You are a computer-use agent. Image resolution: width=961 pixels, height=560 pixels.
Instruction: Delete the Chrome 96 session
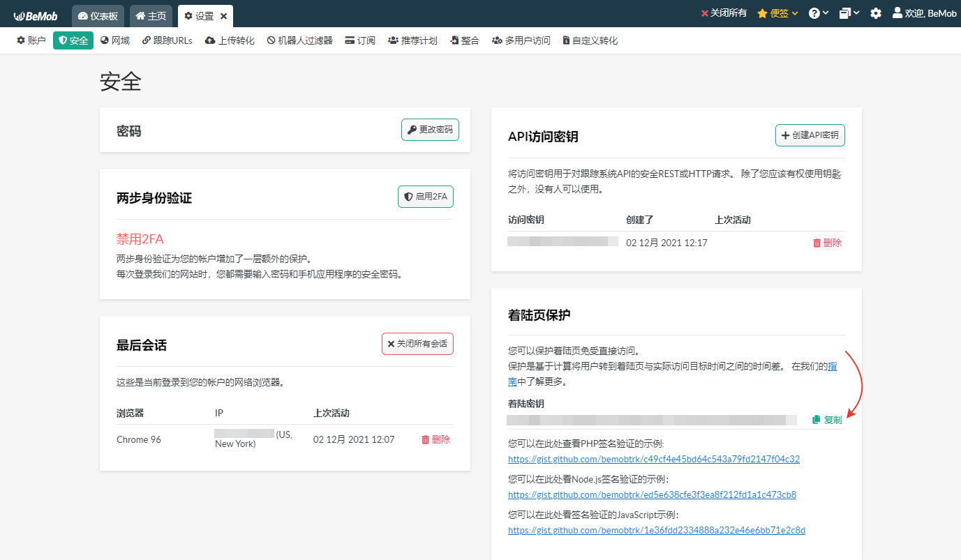(x=435, y=439)
